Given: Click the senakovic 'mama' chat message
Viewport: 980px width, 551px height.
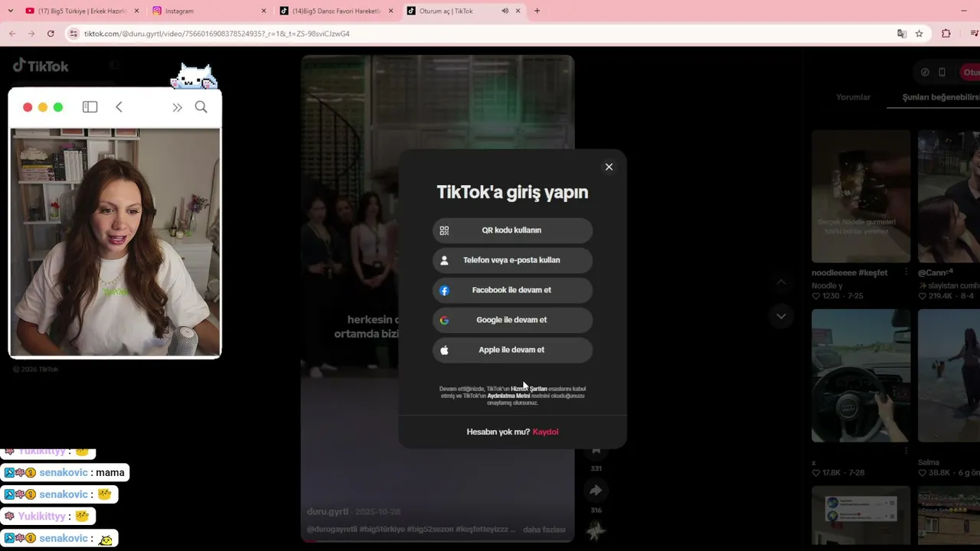Looking at the screenshot, I should click(x=64, y=473).
